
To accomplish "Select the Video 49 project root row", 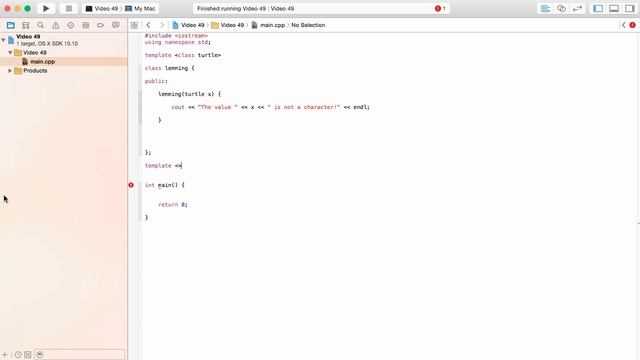I will click(x=64, y=40).
